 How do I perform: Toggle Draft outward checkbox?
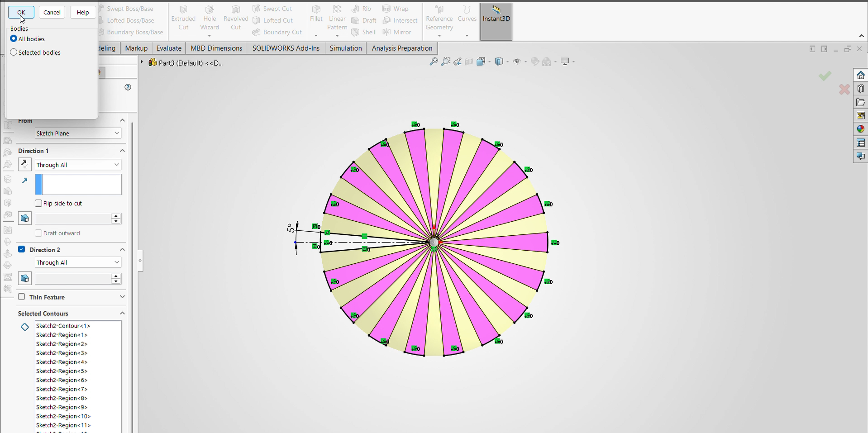38,233
